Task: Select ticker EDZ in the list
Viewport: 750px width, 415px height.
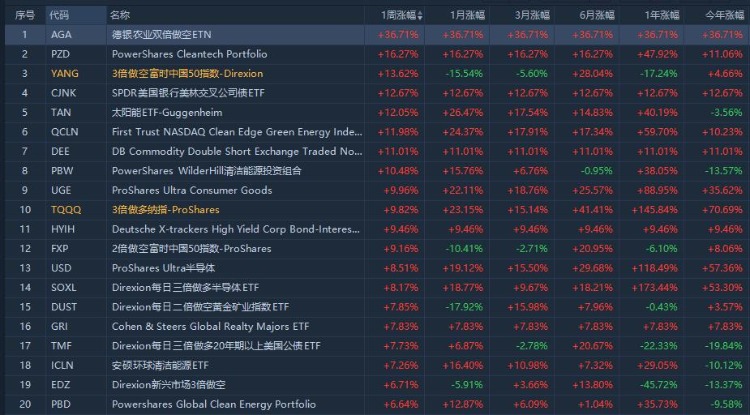Action: [x=61, y=384]
